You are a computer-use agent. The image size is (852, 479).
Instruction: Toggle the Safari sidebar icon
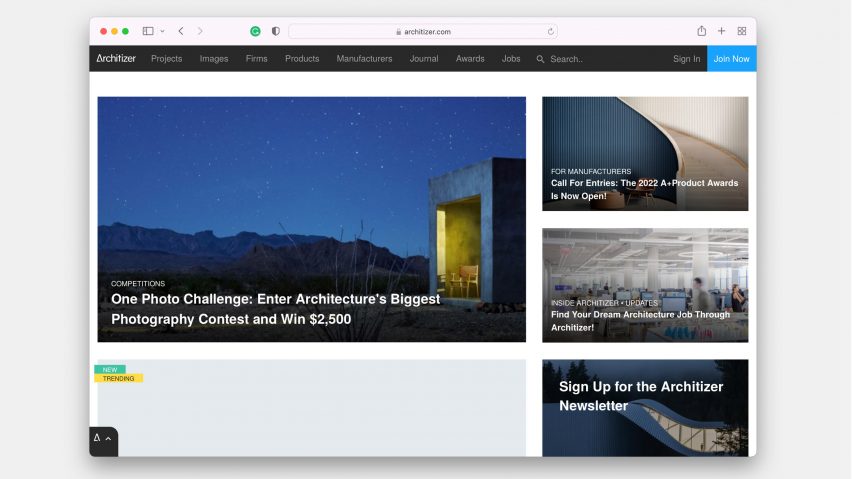(148, 31)
